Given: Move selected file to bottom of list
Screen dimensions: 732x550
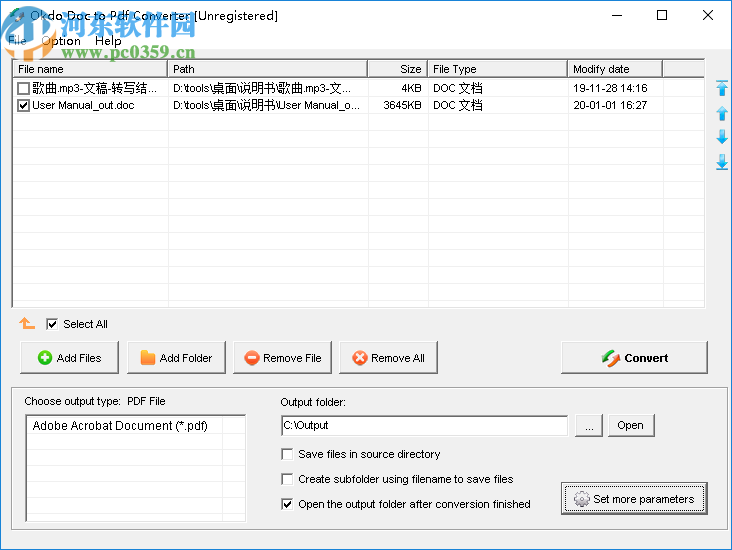Looking at the screenshot, I should 722,162.
